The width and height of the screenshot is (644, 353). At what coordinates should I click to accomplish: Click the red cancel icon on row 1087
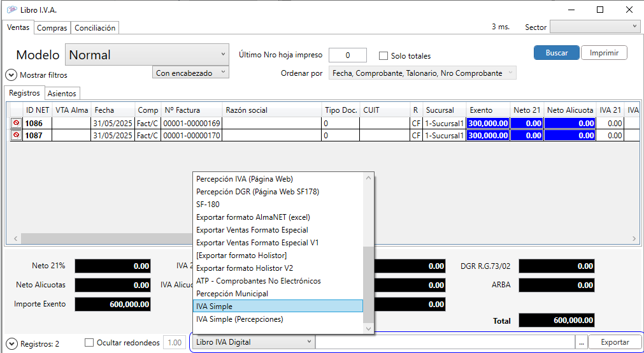click(17, 136)
